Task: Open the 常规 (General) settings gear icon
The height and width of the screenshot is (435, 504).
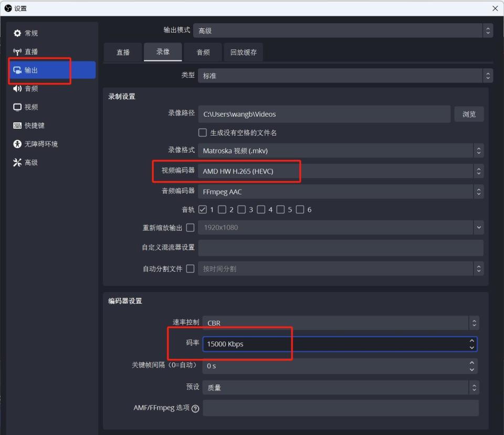Action: pyautogui.click(x=17, y=33)
